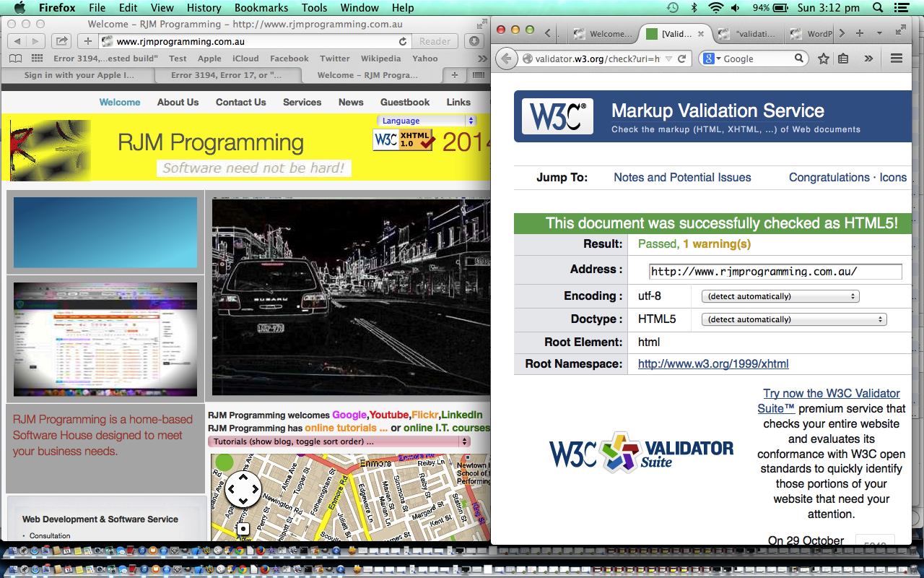Switch to the Welcome... tab in Firefox

(x=604, y=34)
